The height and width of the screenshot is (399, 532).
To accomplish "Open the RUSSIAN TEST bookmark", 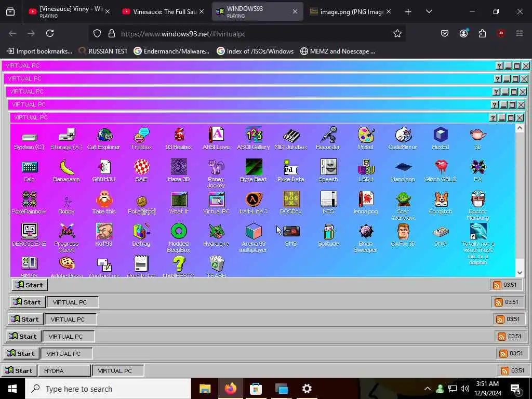I will click(103, 51).
